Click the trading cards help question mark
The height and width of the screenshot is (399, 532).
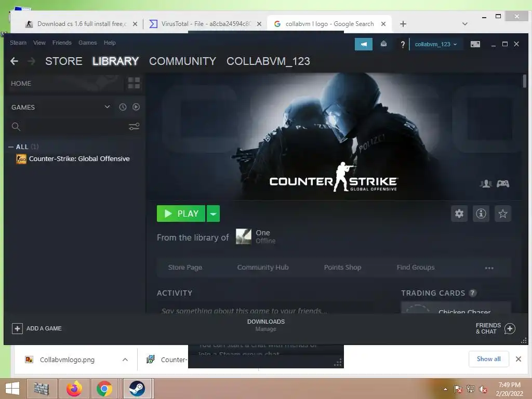click(x=472, y=293)
